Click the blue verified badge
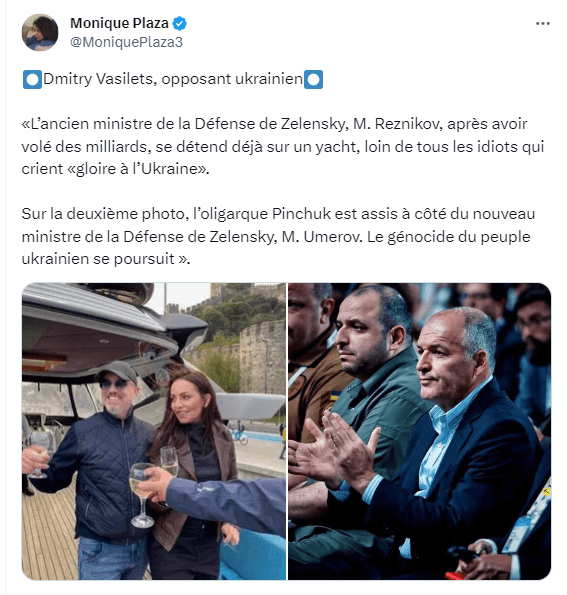The width and height of the screenshot is (567, 595). [180, 24]
